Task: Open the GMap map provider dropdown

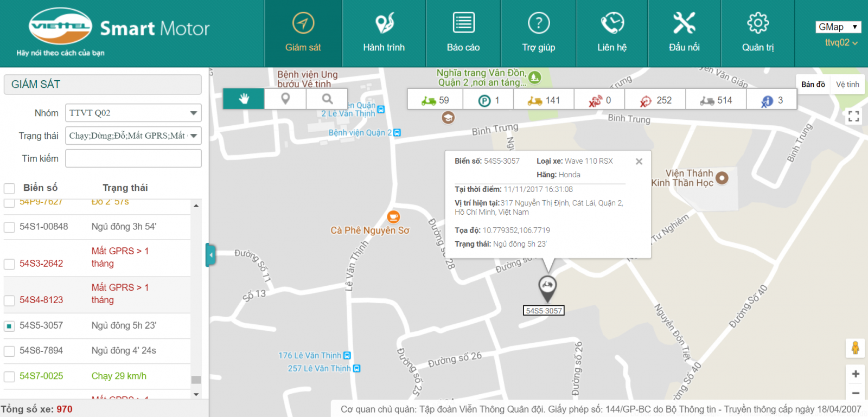Action: [838, 27]
